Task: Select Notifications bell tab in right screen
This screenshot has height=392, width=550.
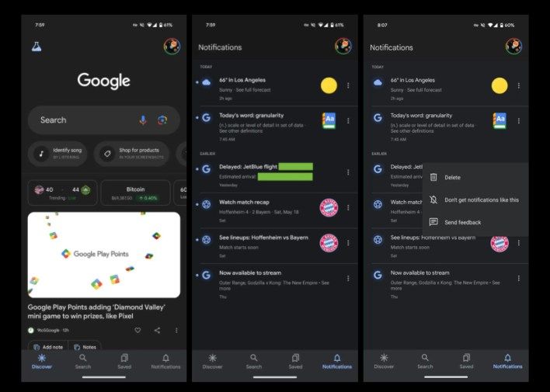Action: point(508,362)
